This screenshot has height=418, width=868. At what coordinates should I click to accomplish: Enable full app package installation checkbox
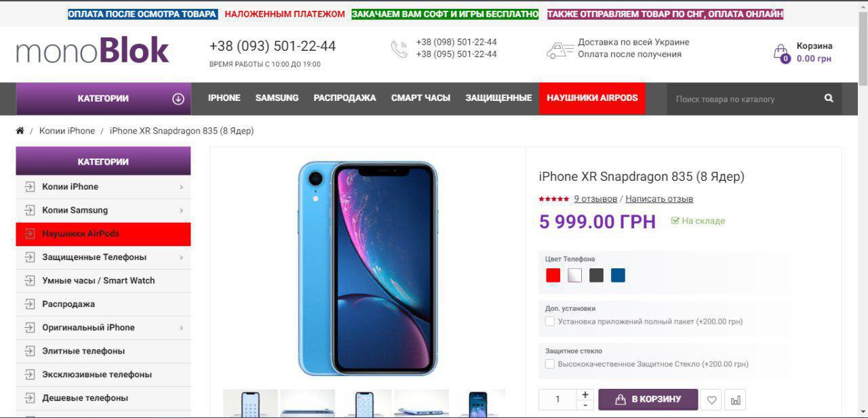point(550,321)
